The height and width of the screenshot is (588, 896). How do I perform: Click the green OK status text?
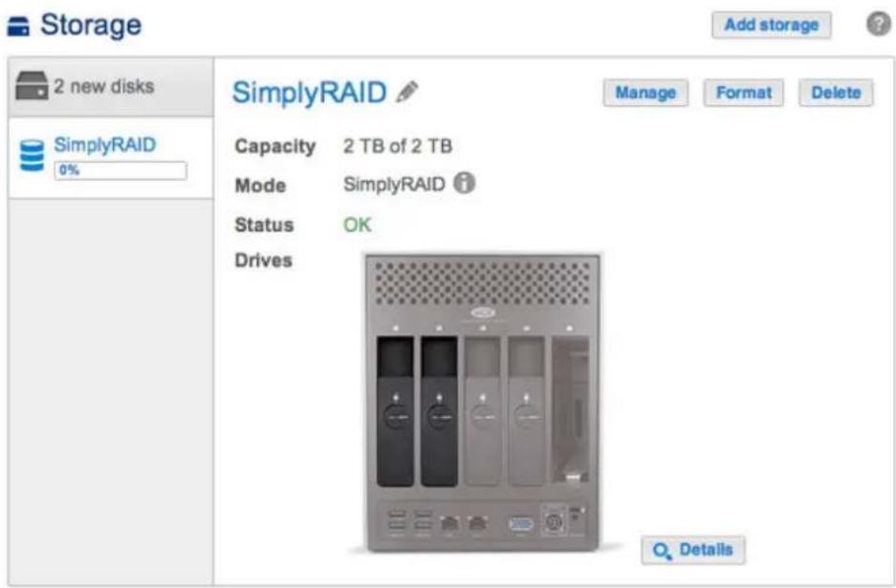pyautogui.click(x=357, y=225)
